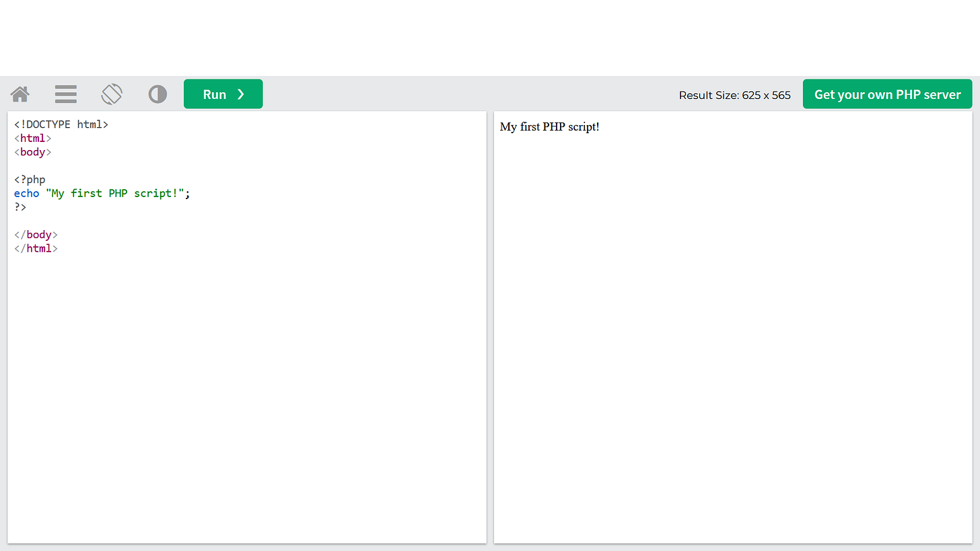Toggle dark mode contrast icon
This screenshot has height=551, width=980.
tap(157, 94)
